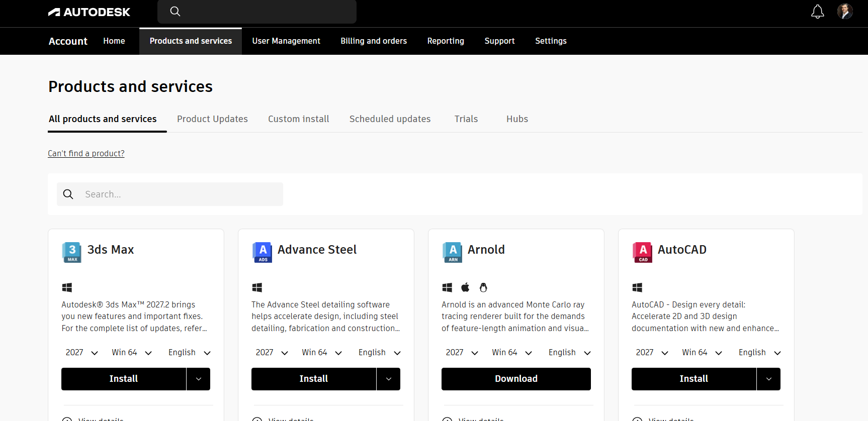This screenshot has width=868, height=421.
Task: Open AutoCAD English language dropdown
Action: point(759,353)
